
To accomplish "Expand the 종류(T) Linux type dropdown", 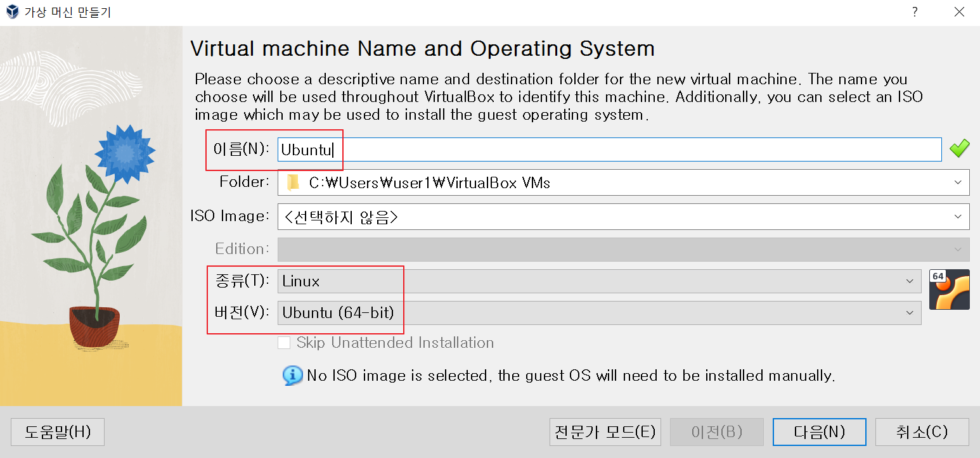I will pos(599,281).
